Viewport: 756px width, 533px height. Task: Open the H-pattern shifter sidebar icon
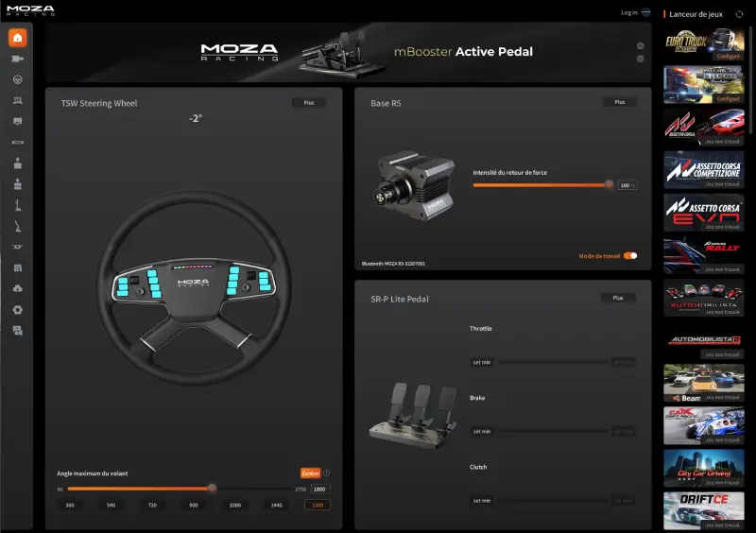click(x=17, y=163)
